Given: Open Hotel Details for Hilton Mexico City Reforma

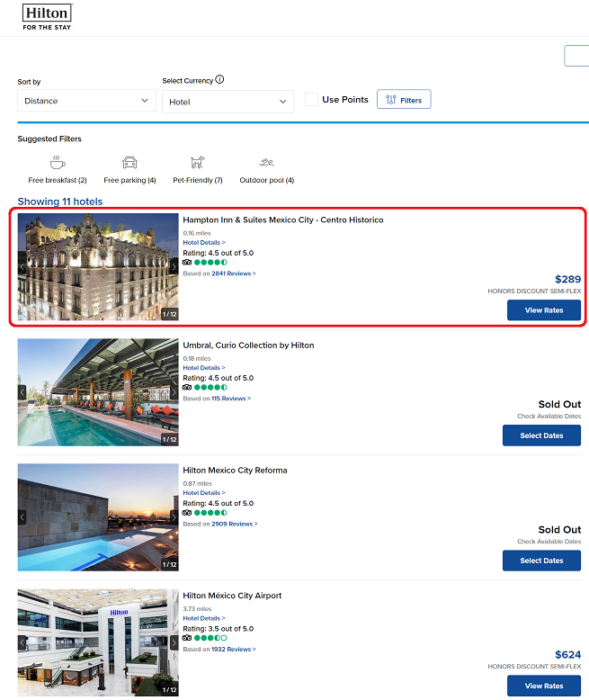Looking at the screenshot, I should tap(204, 493).
